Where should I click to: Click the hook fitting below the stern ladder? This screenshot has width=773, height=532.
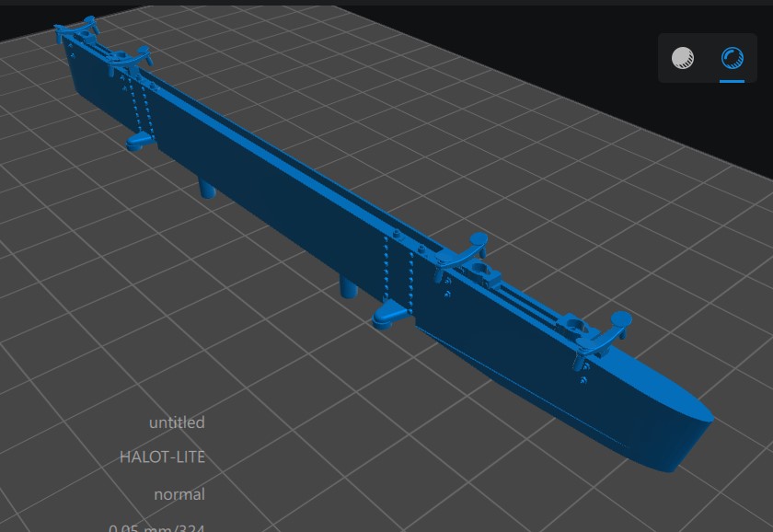point(139,140)
